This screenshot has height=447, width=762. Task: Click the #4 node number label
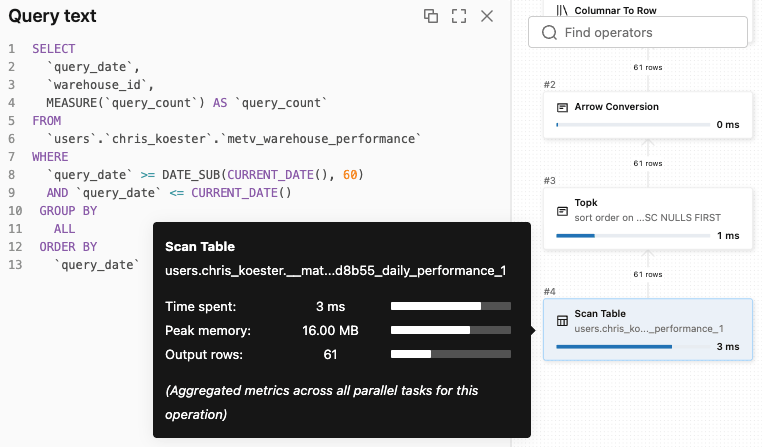pyautogui.click(x=549, y=292)
